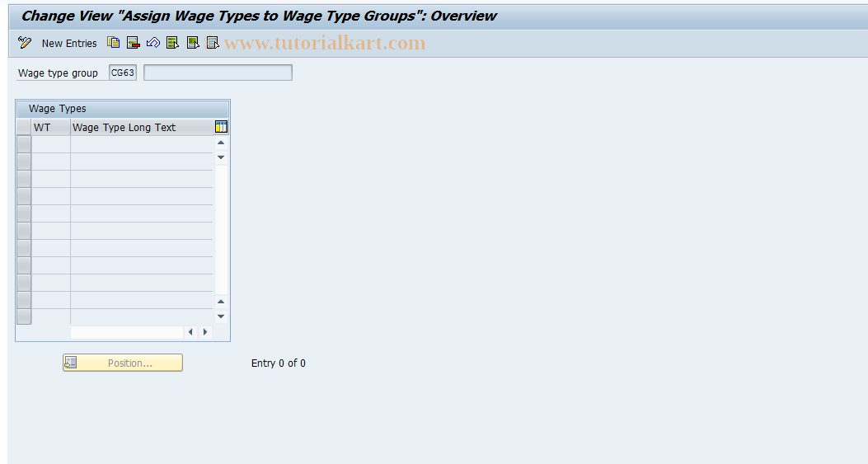Click the first empty Wage Type Long Text cell
This screenshot has width=868, height=464.
click(x=142, y=144)
